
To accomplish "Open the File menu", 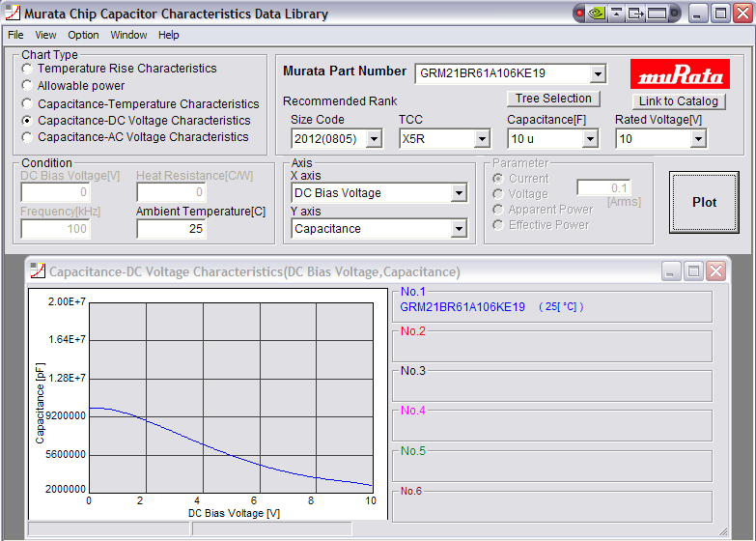I will (x=15, y=35).
